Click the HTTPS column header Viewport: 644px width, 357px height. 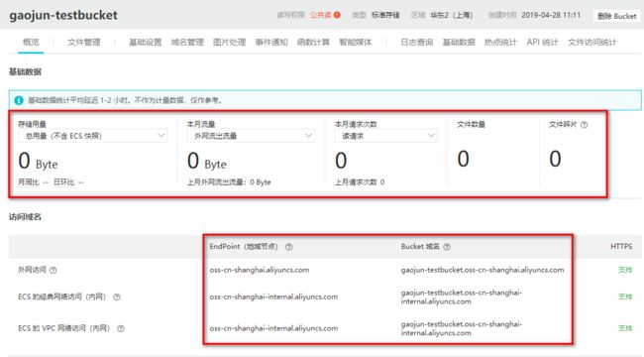[x=621, y=246]
